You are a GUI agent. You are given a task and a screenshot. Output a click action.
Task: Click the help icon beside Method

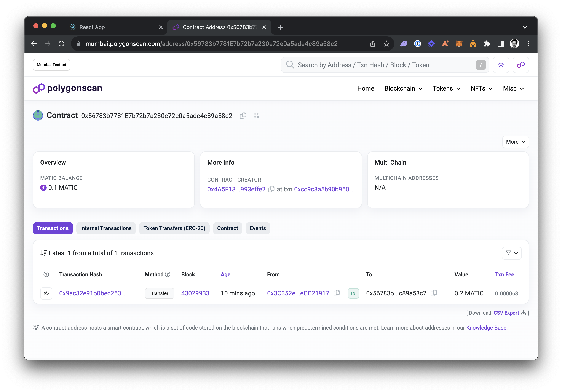point(168,274)
